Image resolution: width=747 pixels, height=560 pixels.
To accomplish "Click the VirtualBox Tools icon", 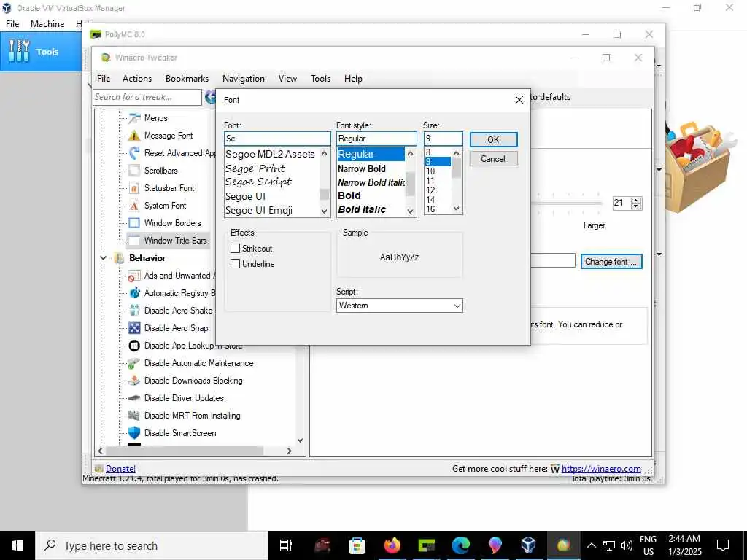I will coord(19,52).
